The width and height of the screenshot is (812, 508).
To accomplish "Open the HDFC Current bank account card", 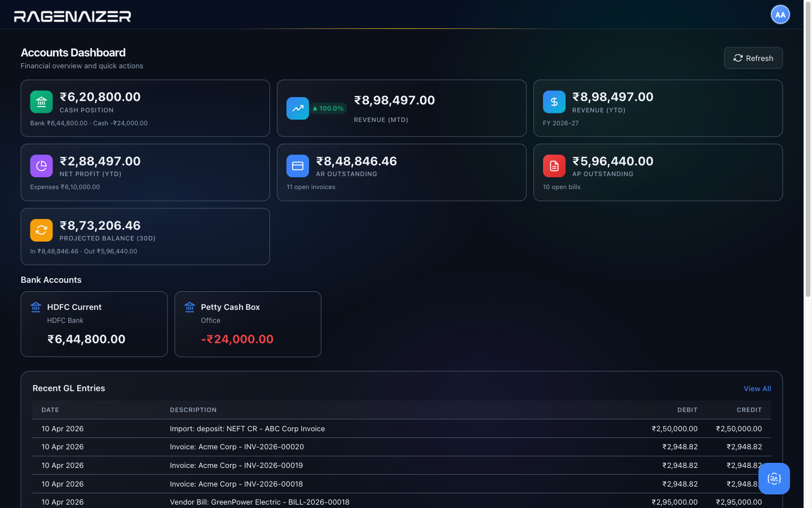I will pyautogui.click(x=94, y=324).
